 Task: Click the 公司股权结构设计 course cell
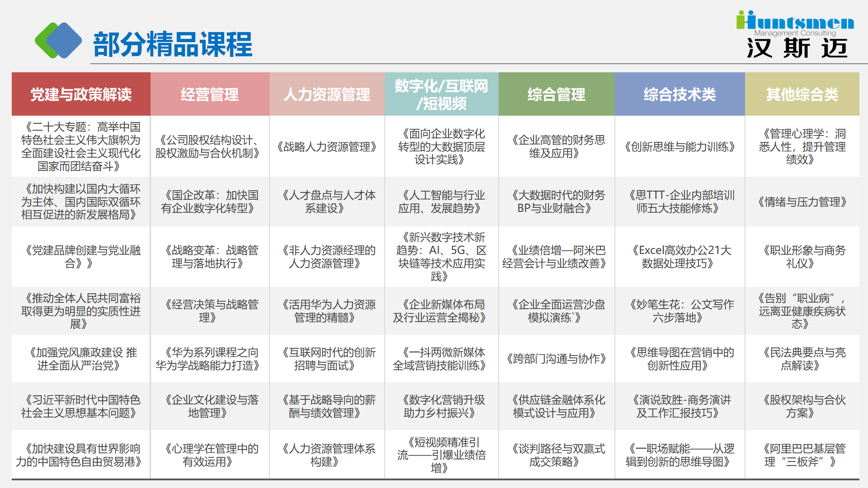(x=210, y=146)
